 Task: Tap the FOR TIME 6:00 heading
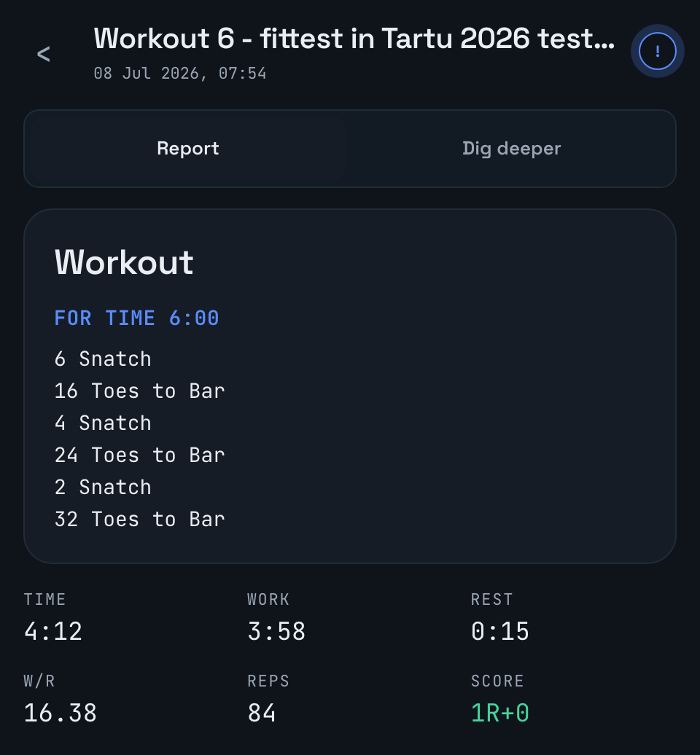[137, 318]
